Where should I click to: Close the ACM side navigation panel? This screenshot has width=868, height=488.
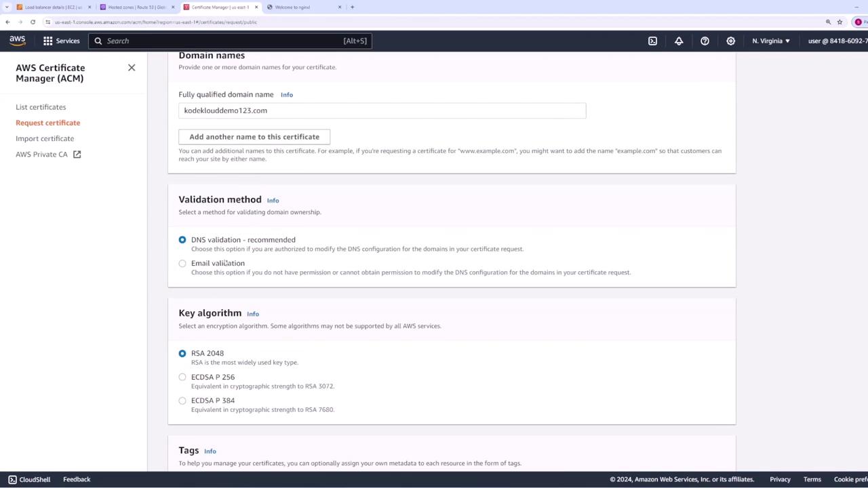(132, 68)
